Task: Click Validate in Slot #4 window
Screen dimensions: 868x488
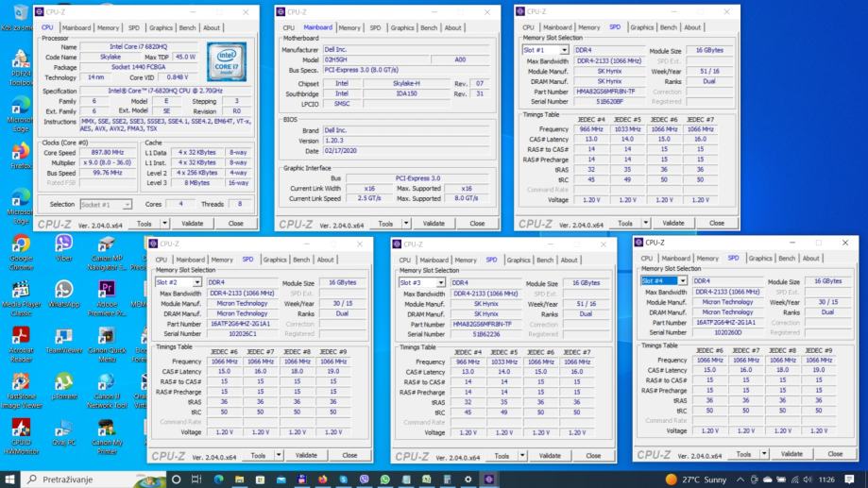Action: [791, 454]
